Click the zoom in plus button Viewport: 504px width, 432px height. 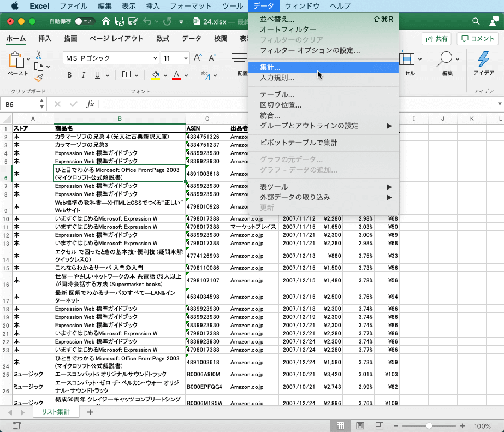[x=462, y=426]
